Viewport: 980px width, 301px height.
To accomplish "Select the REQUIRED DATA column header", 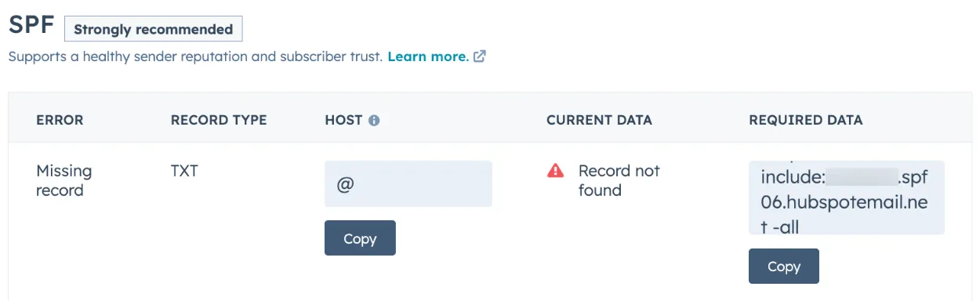I will tap(805, 120).
